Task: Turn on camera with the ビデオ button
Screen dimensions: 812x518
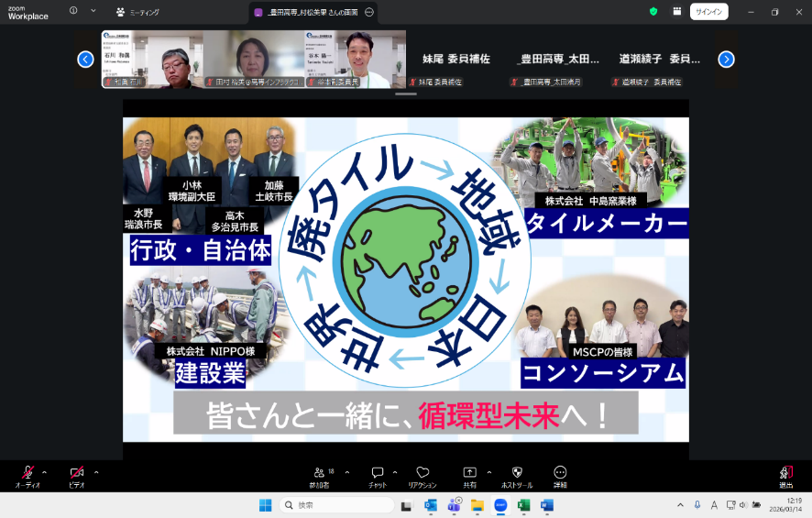Action: coord(76,472)
